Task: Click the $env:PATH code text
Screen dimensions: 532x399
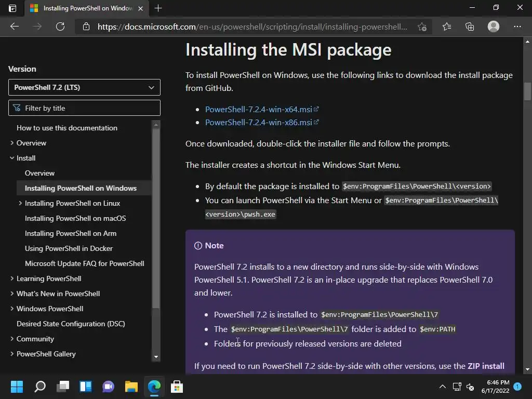Action: (437, 329)
